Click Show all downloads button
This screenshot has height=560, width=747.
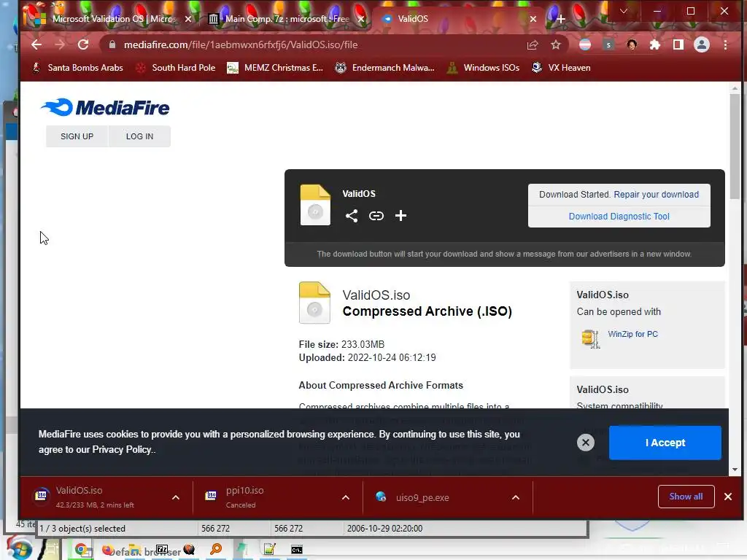point(686,497)
